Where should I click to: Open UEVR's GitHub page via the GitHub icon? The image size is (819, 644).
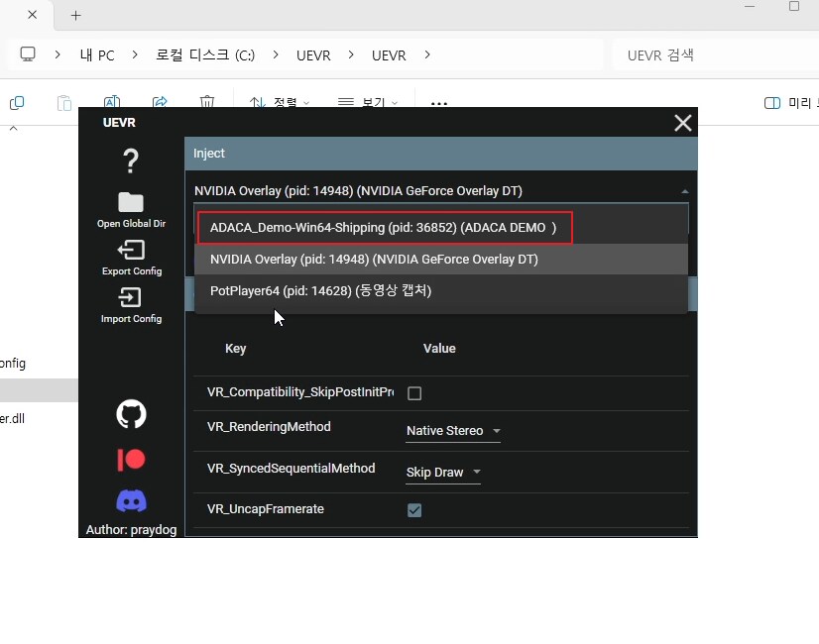click(130, 414)
